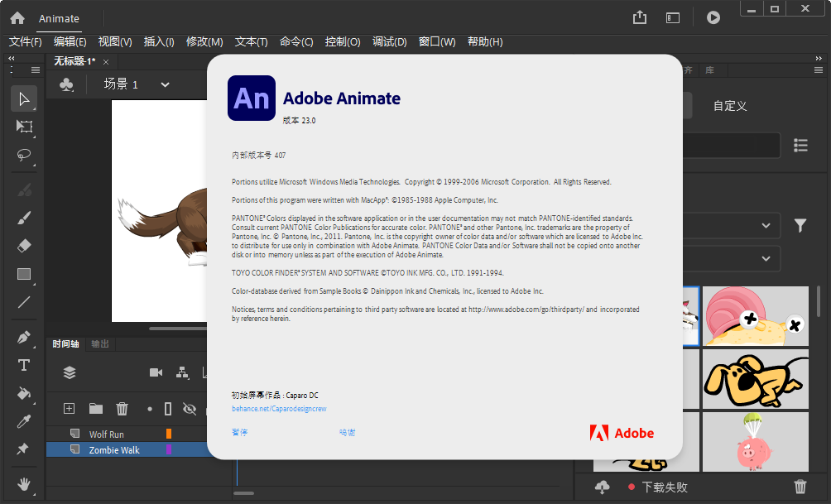Viewport: 831px width, 504px height.
Task: Activate the Paint Bucket tool
Action: (x=23, y=394)
